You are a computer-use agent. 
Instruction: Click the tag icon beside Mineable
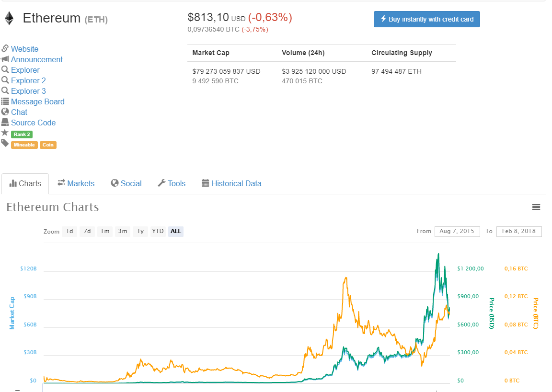tap(5, 144)
